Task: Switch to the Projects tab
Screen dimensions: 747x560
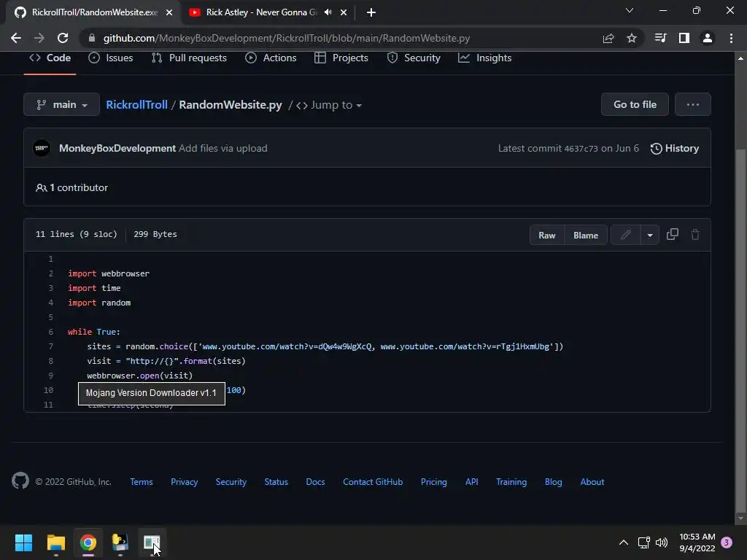Action: [341, 58]
